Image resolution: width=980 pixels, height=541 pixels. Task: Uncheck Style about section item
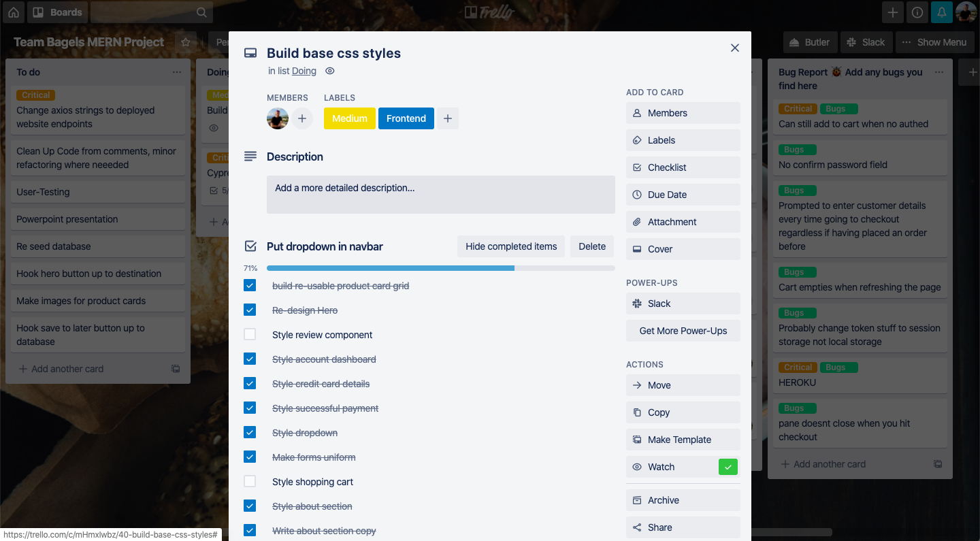click(250, 506)
